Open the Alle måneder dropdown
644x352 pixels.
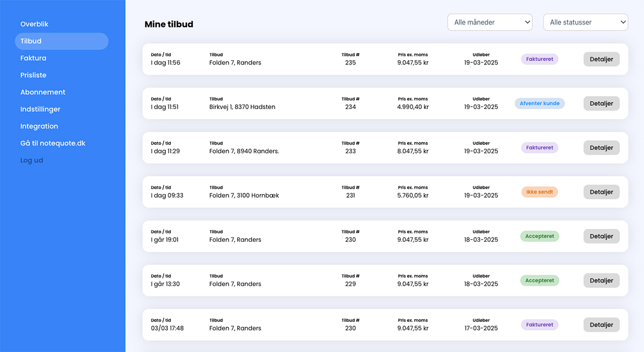489,23
